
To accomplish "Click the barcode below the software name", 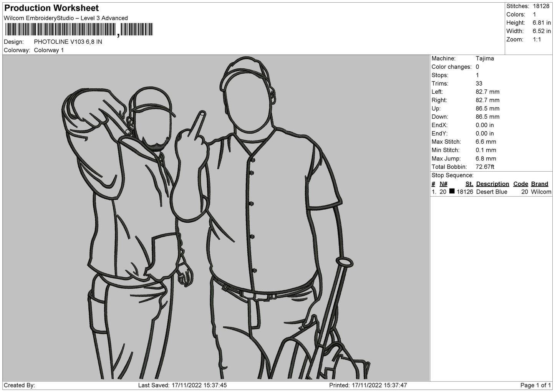I will [78, 30].
